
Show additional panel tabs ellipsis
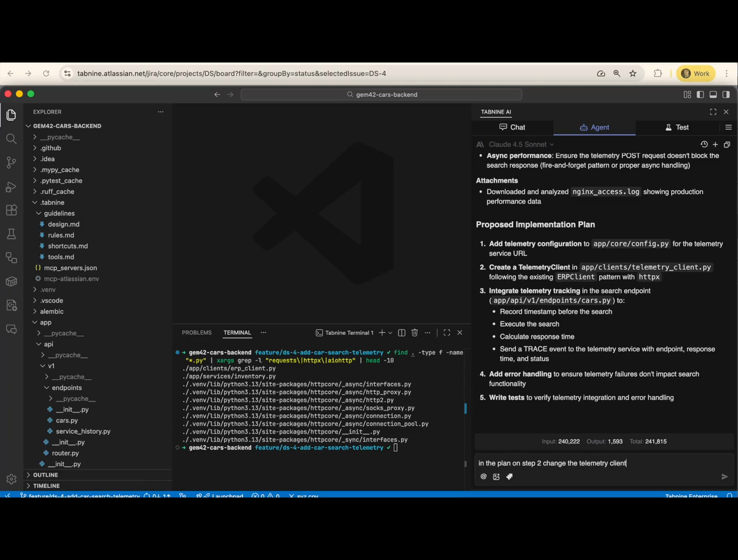point(263,332)
